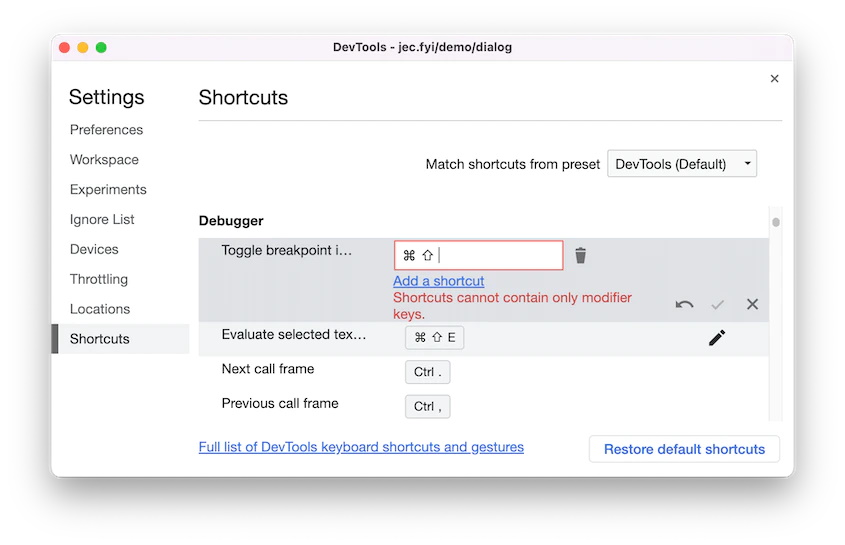Open the Locations settings tab
This screenshot has height=545, width=845.
100,309
